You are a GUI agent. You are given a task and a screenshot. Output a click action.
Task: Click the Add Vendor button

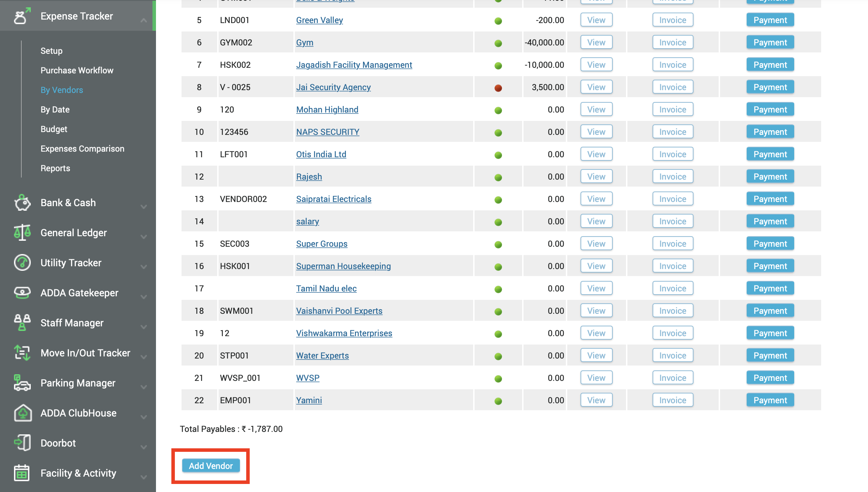211,466
